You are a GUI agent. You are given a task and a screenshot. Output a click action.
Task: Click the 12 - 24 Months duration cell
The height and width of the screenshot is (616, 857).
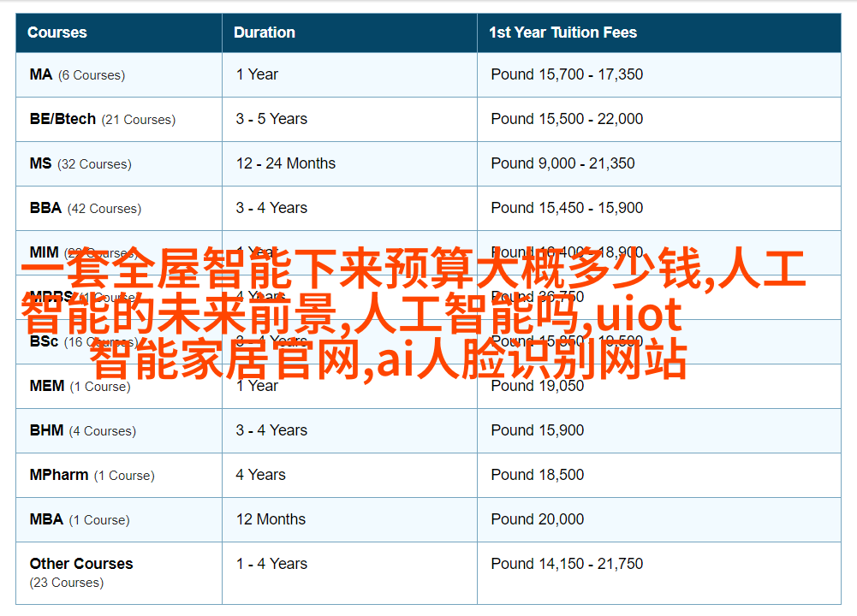click(x=286, y=163)
